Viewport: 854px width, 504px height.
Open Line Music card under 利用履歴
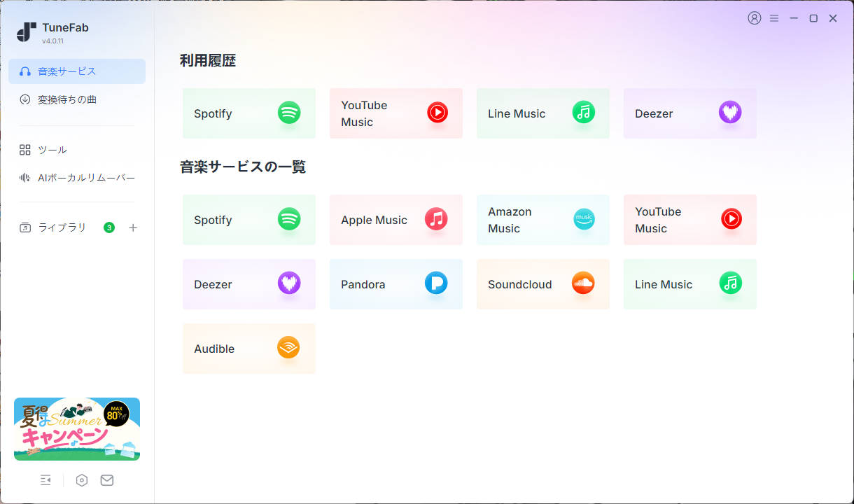[x=543, y=113]
